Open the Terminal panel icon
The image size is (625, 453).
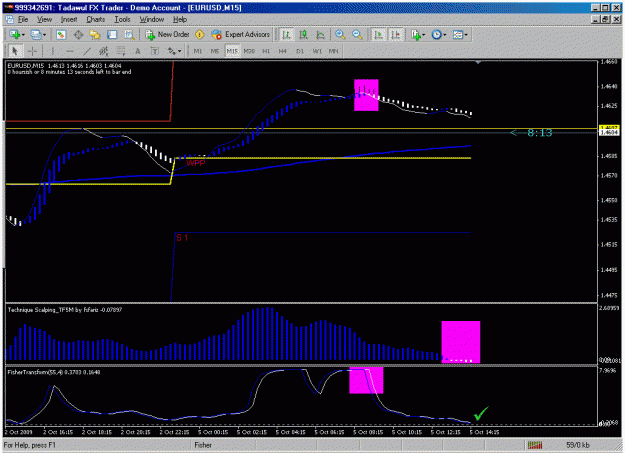[112, 35]
